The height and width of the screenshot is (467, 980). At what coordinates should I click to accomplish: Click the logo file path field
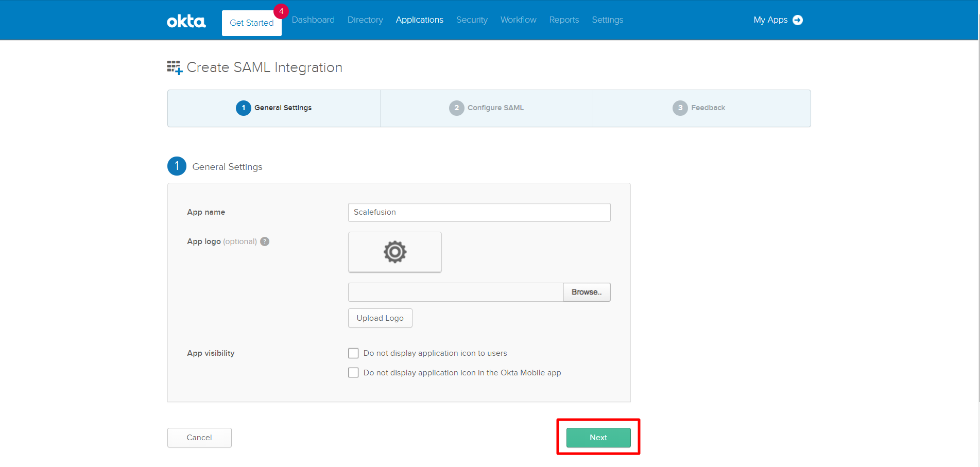coord(456,292)
